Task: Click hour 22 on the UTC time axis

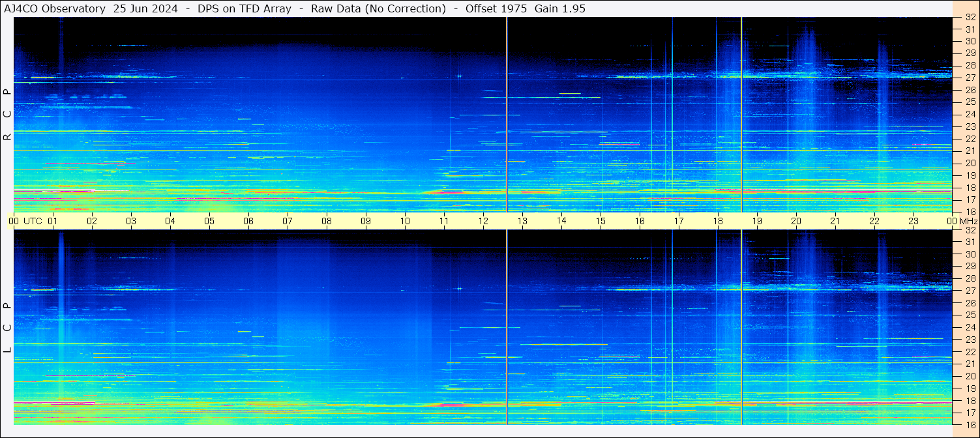Action: coord(874,221)
